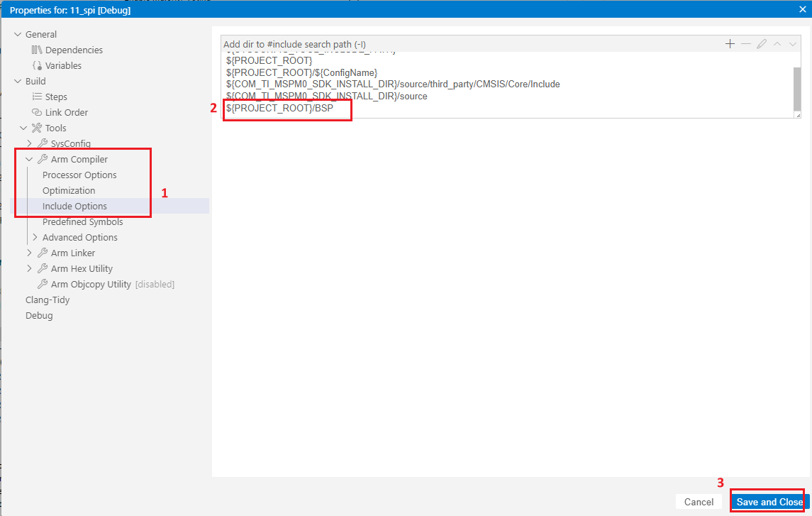
Task: Open the Clang-Tidy settings
Action: pos(47,300)
